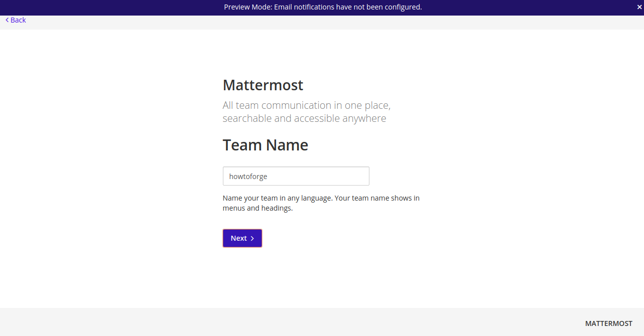
Task: Focus the Team Name input field
Action: 296,176
